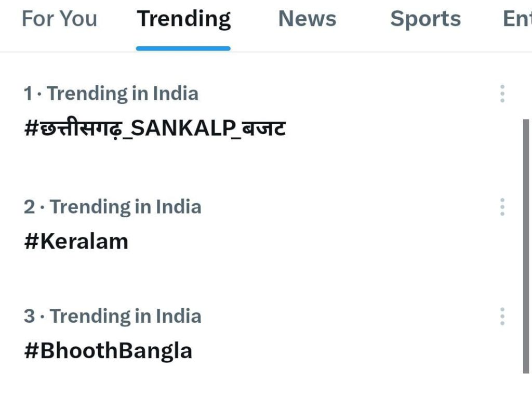Click rank number 3 of the third trend
Image resolution: width=532 pixels, height=407 pixels.
(x=29, y=316)
